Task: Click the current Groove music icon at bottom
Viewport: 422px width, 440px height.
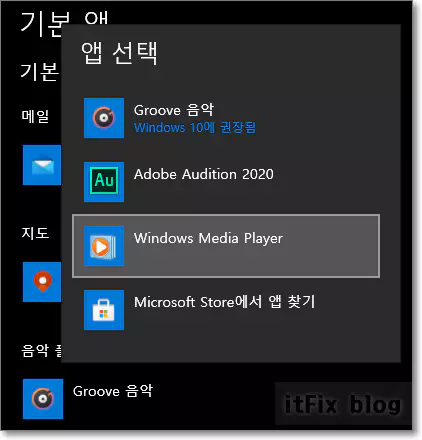Action: click(43, 399)
